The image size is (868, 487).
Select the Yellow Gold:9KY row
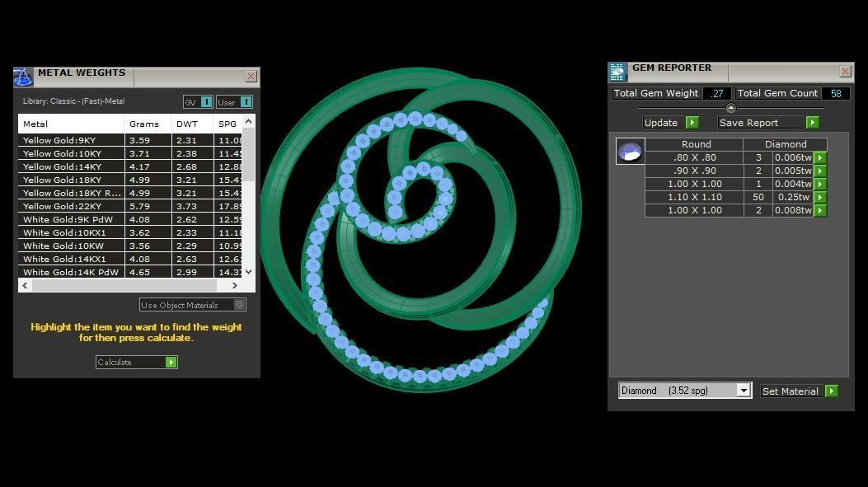(x=130, y=140)
